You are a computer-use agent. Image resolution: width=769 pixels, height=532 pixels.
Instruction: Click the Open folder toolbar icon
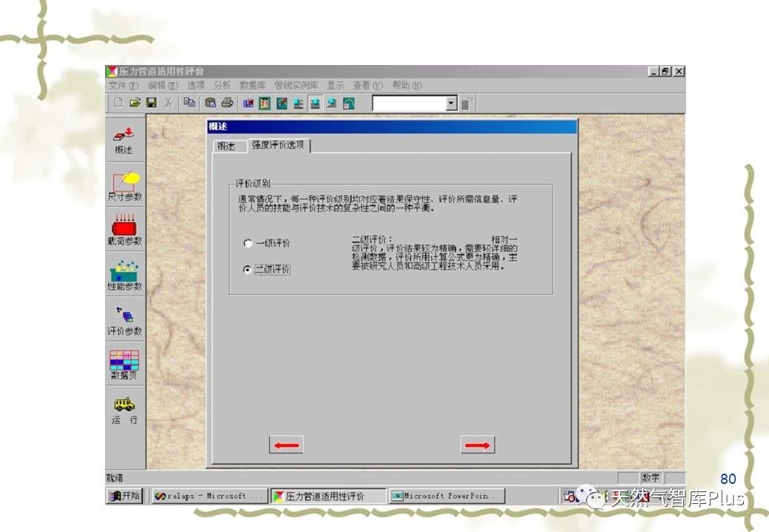tap(135, 103)
